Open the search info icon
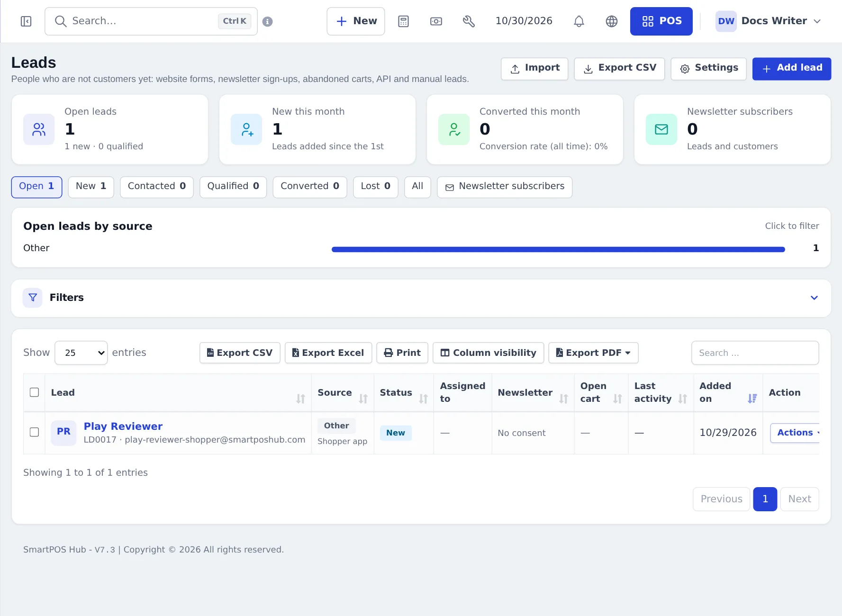The height and width of the screenshot is (616, 842). point(267,21)
